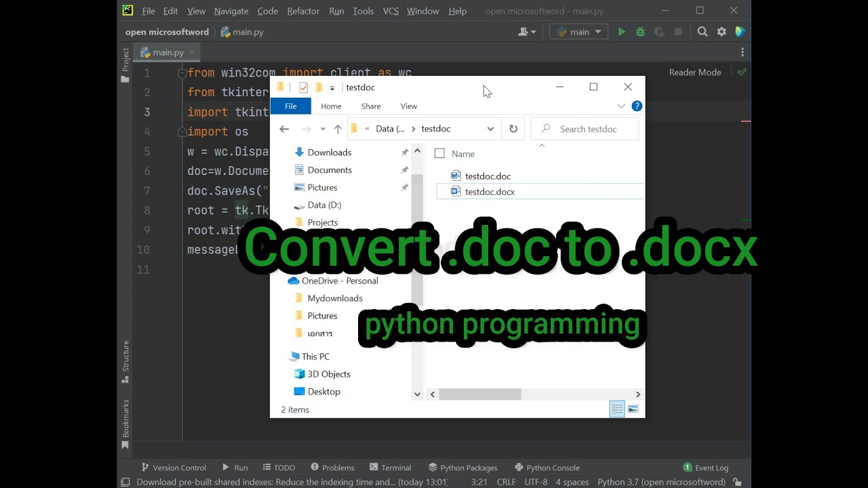Open the Tools menu in PyCharm
This screenshot has width=868, height=488.
363,11
